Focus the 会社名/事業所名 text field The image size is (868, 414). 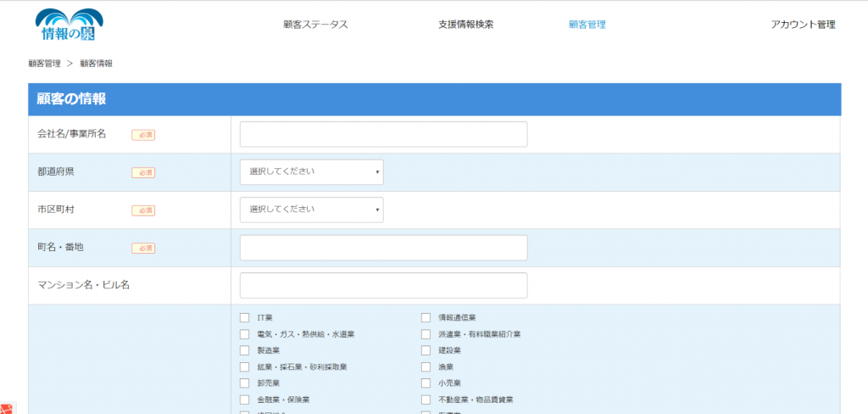(383, 134)
